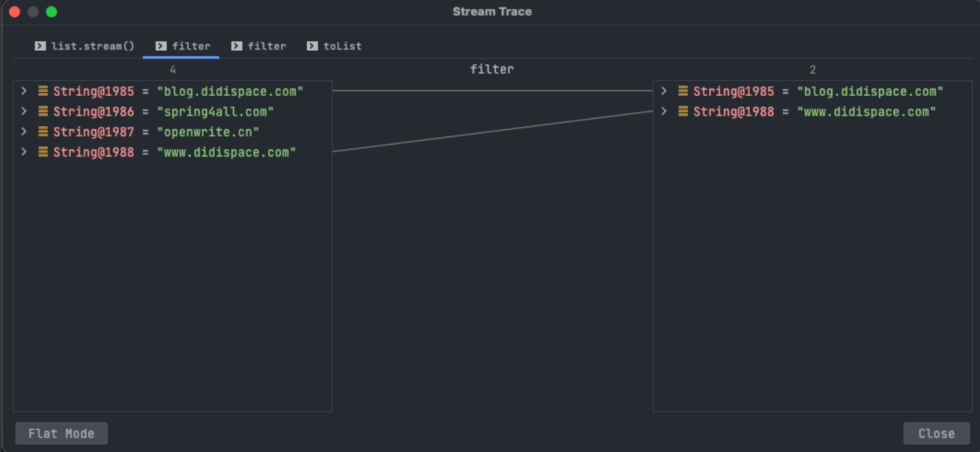
Task: Click object icon of left String@1985
Action: click(43, 91)
